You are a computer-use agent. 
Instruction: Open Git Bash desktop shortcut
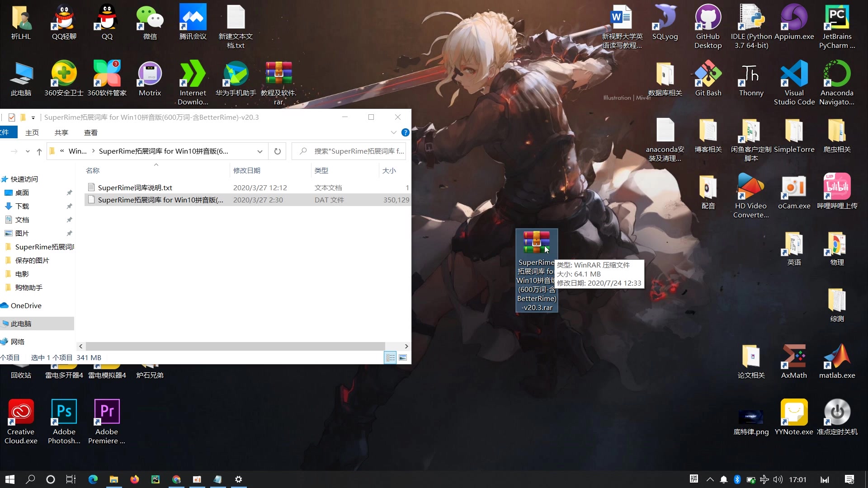[708, 78]
